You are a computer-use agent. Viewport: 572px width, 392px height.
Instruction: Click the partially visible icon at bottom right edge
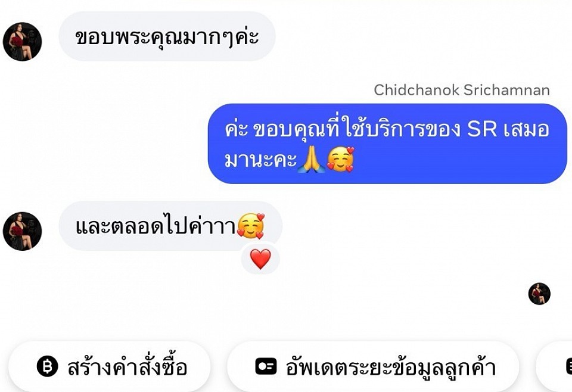[568, 366]
